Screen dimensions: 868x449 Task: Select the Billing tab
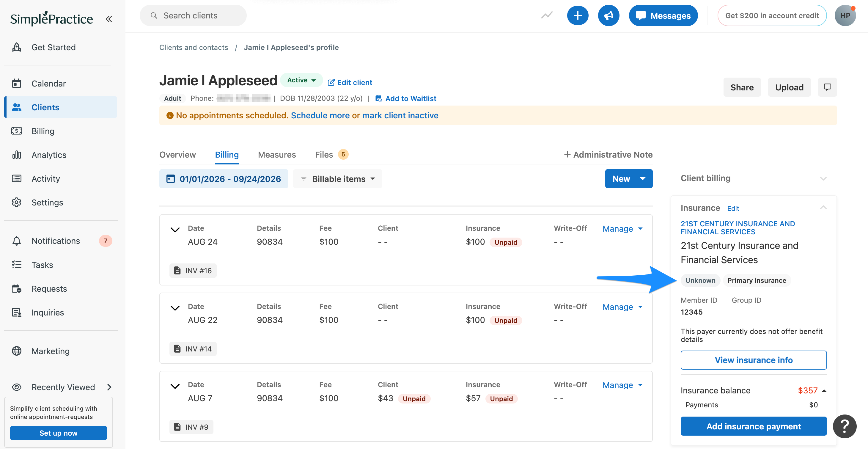(x=227, y=155)
